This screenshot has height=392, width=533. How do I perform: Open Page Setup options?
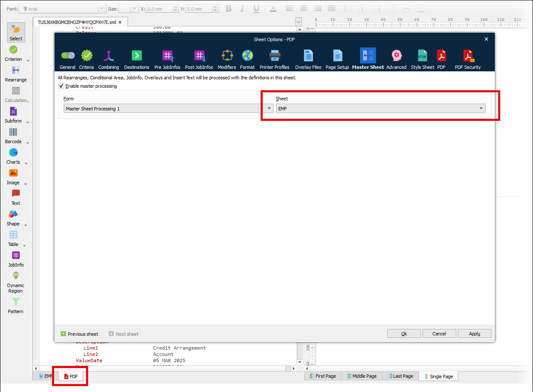pyautogui.click(x=337, y=59)
